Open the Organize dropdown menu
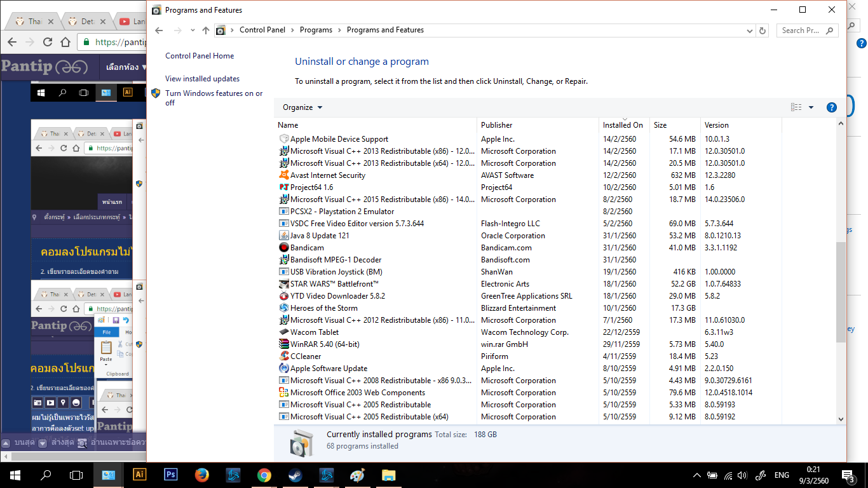 tap(302, 107)
